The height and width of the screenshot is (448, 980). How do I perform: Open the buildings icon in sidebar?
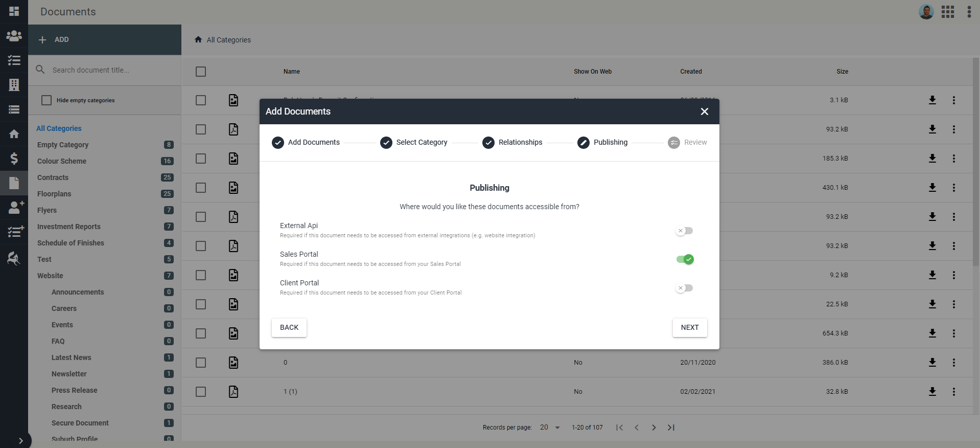coord(14,85)
